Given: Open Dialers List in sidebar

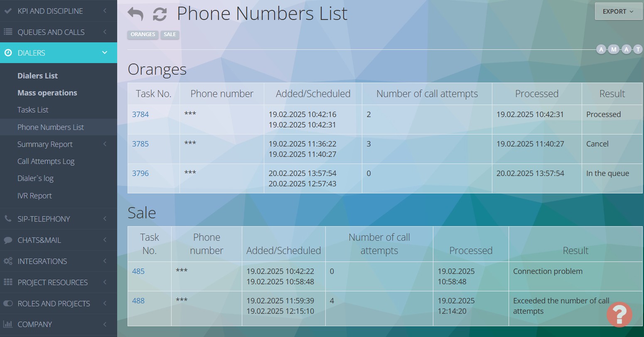Looking at the screenshot, I should [37, 76].
